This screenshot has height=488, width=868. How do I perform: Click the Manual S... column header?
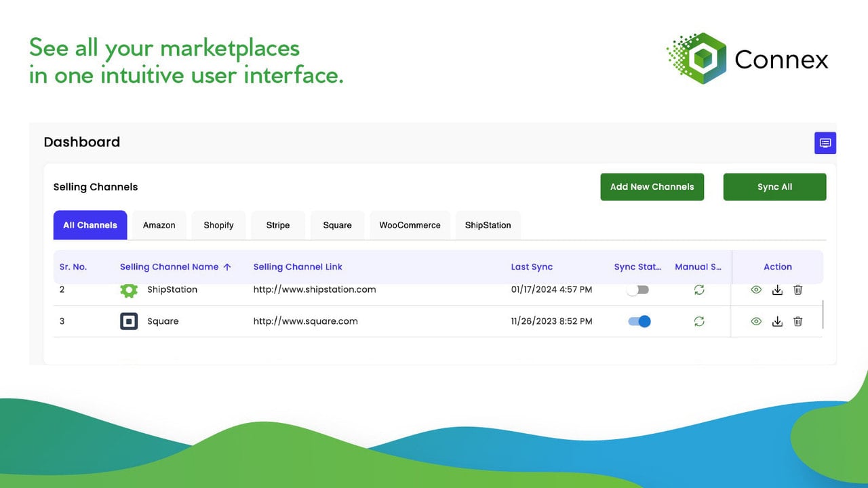(x=698, y=267)
